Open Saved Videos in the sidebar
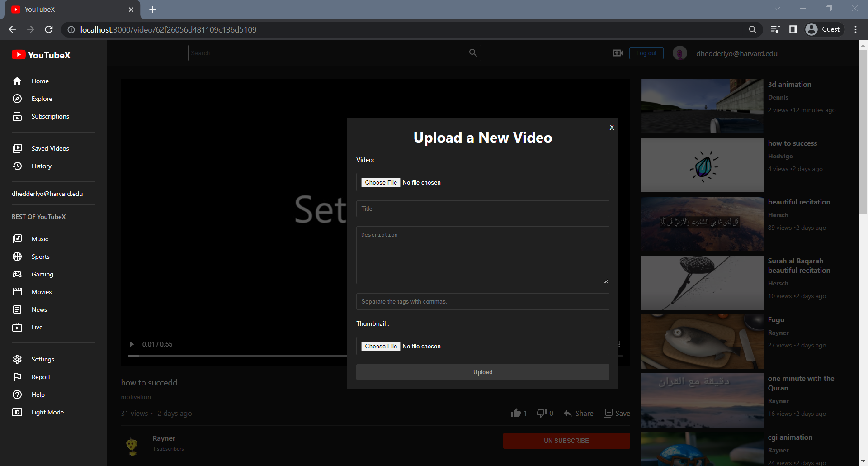Image resolution: width=868 pixels, height=466 pixels. coord(50,148)
